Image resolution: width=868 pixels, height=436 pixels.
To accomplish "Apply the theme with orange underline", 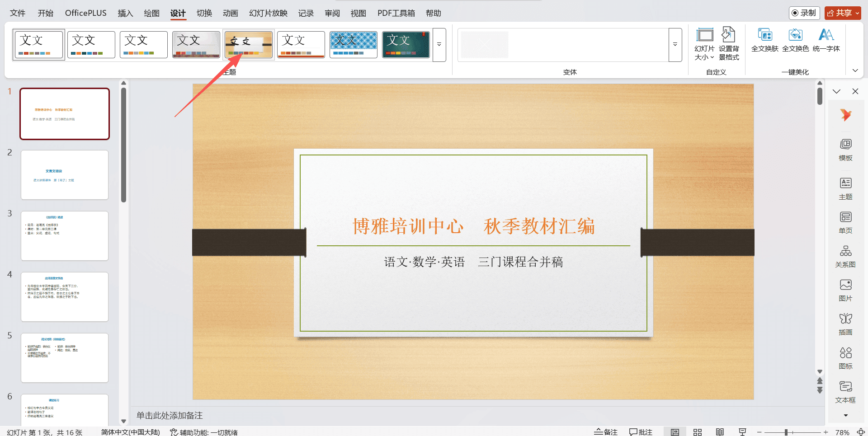I will [301, 45].
